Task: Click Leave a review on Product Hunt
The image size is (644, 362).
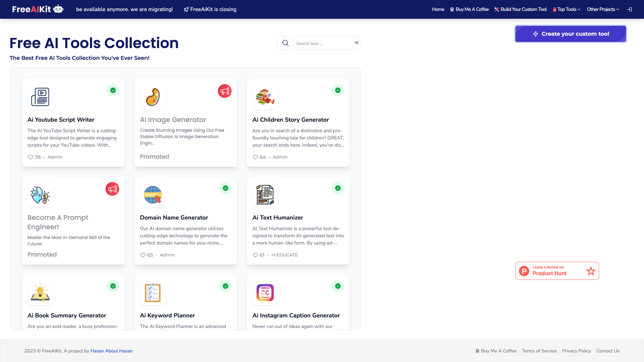Action: pyautogui.click(x=557, y=271)
